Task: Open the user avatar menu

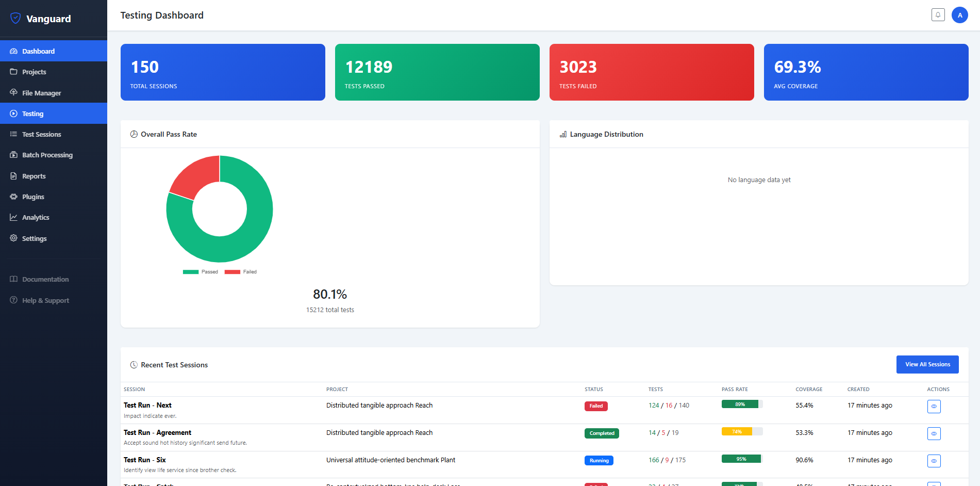Action: click(x=959, y=15)
